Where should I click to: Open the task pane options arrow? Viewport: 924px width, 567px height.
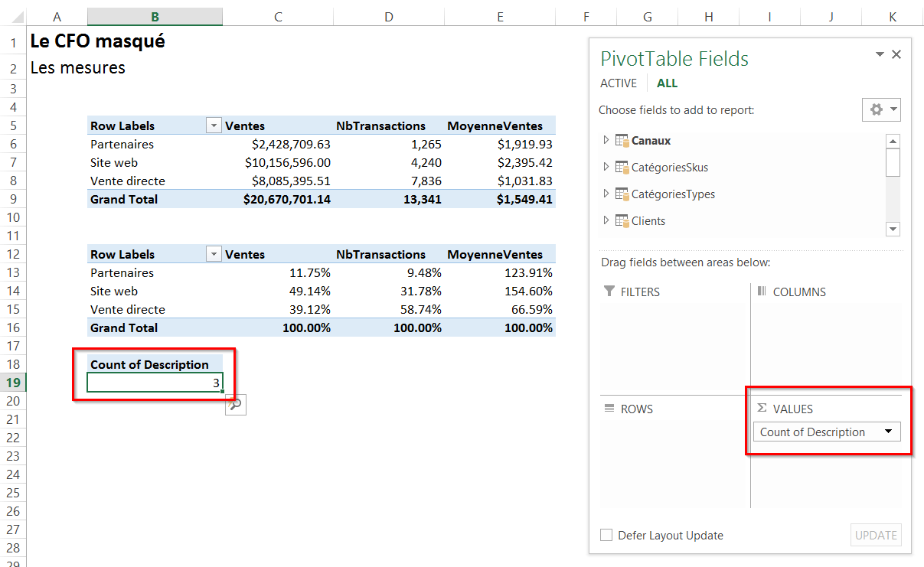point(880,54)
